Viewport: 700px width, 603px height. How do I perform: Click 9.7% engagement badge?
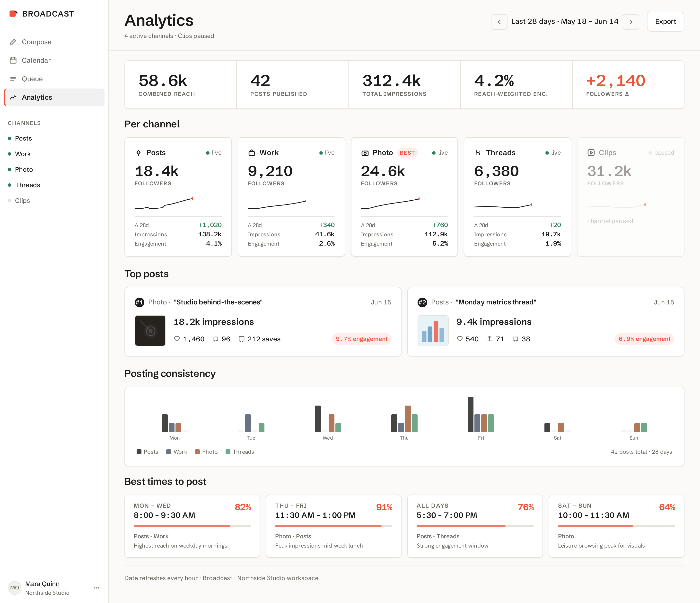[x=361, y=339]
